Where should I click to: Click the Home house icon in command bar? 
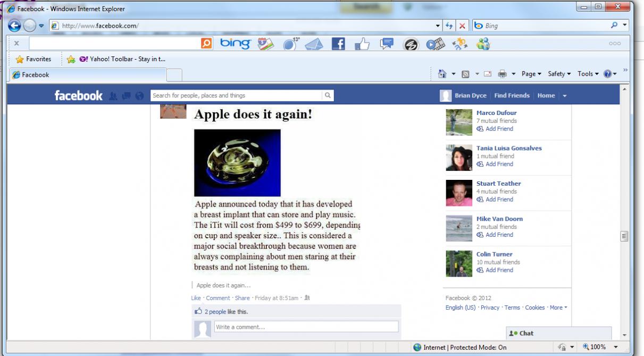[441, 74]
